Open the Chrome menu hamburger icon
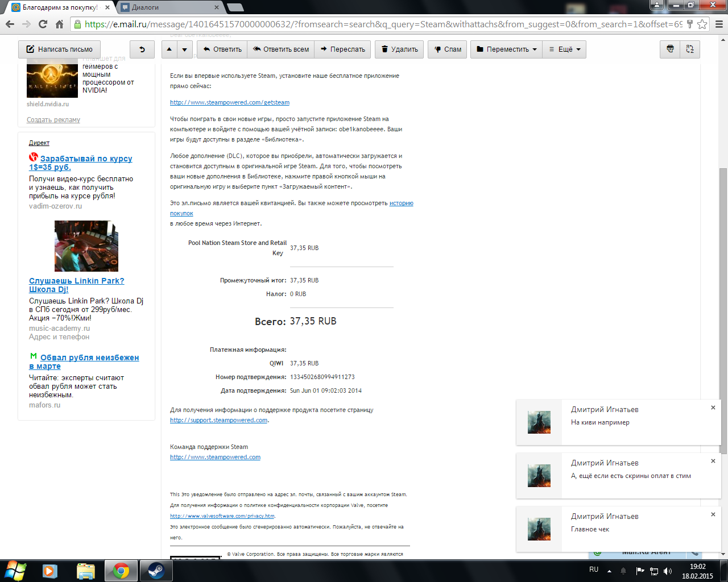 (719, 24)
